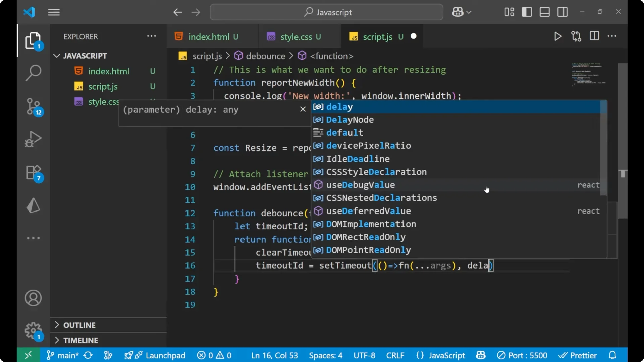This screenshot has width=644, height=362.
Task: Click the synchronize changes icon next to main
Action: [x=88, y=355]
